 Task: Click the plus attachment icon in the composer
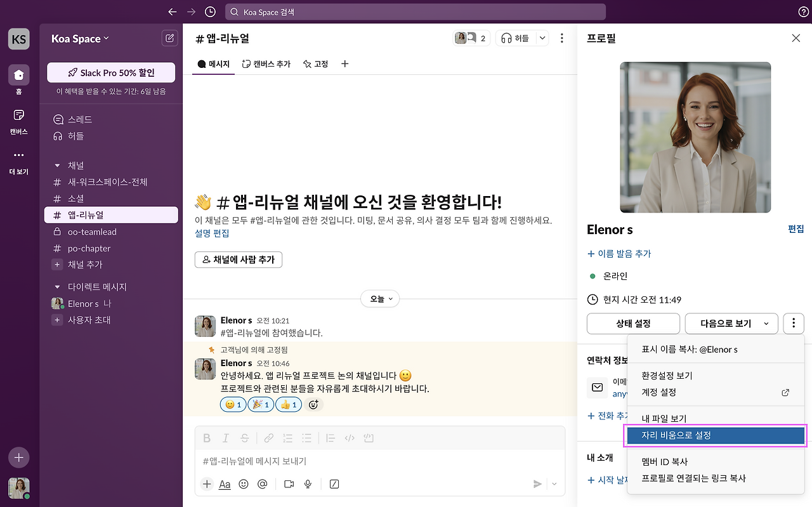(207, 484)
